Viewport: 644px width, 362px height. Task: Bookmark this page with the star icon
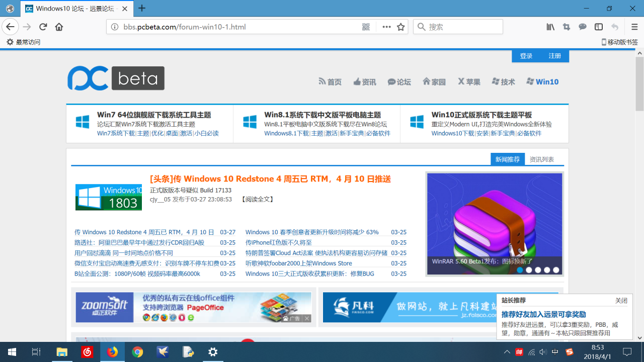(401, 27)
